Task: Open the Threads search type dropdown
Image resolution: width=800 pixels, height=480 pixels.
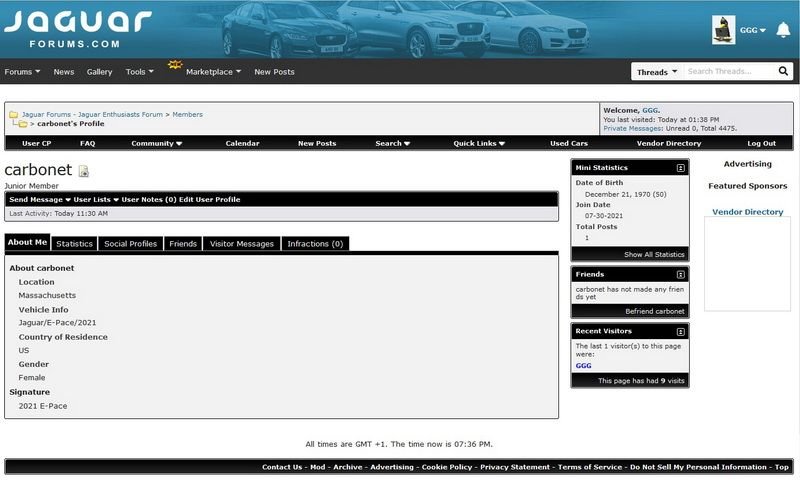Action: tap(656, 72)
